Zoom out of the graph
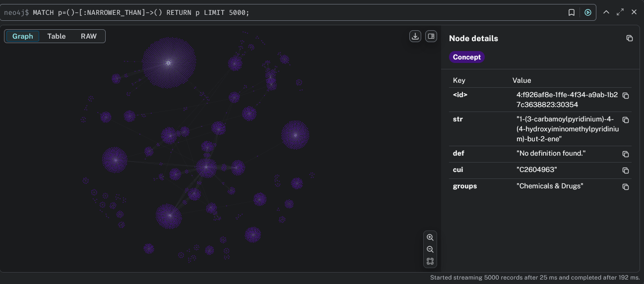 pos(430,249)
